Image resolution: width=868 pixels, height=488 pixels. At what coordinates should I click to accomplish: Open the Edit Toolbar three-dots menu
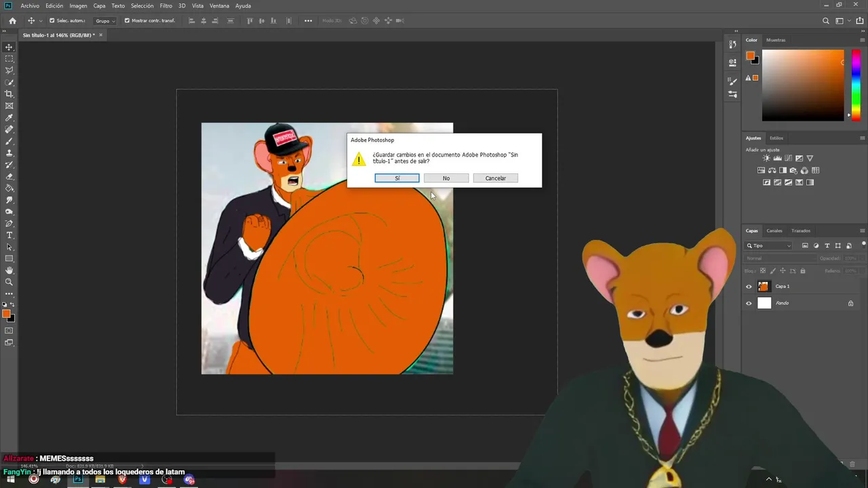[x=9, y=293]
